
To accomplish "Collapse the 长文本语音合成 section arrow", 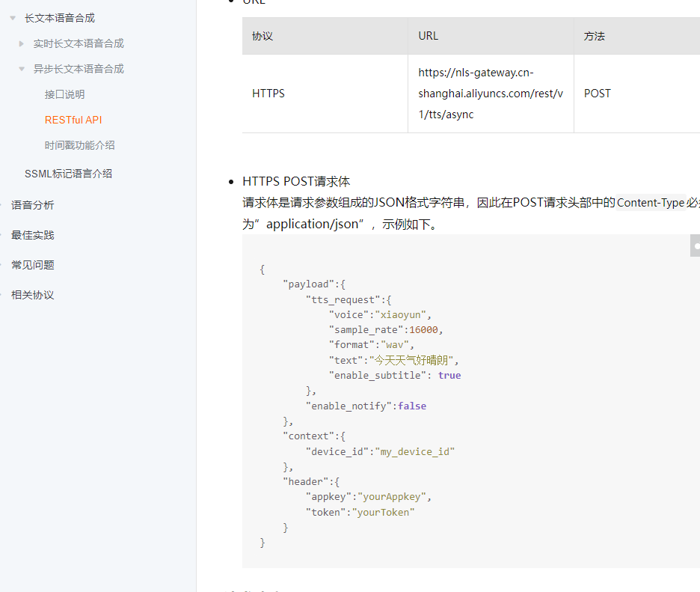I will 13,18.
